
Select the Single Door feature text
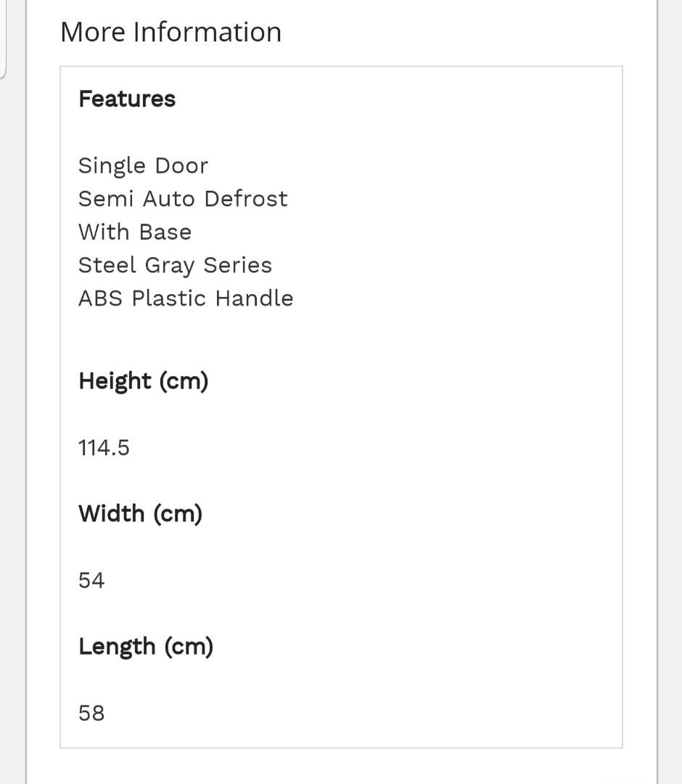pyautogui.click(x=143, y=166)
